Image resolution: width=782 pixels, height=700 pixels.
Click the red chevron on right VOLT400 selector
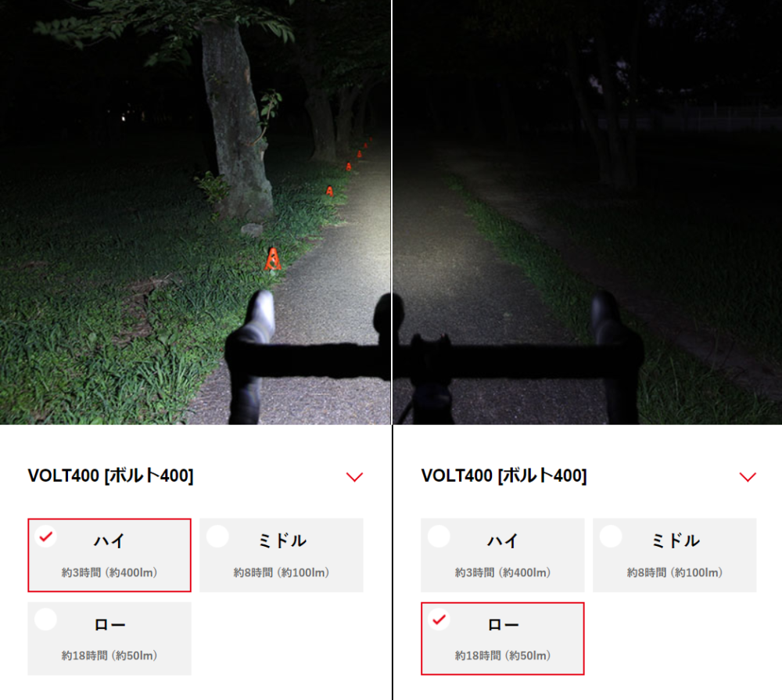coord(748,477)
